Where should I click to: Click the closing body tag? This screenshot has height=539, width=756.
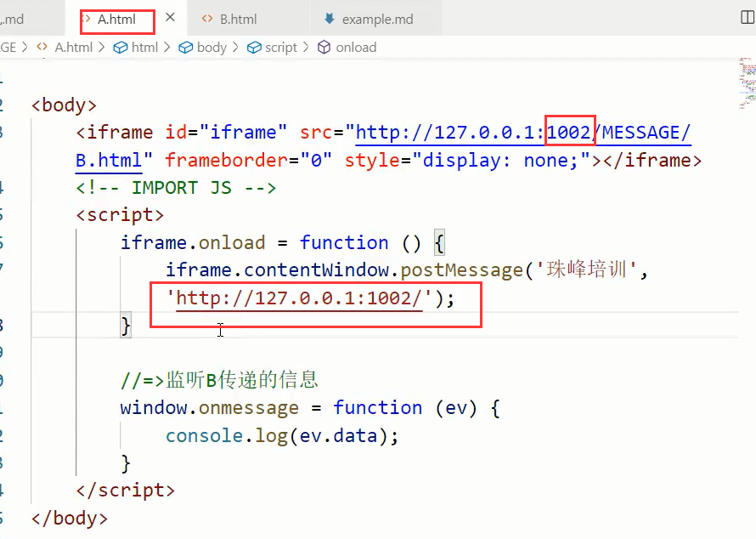[70, 519]
